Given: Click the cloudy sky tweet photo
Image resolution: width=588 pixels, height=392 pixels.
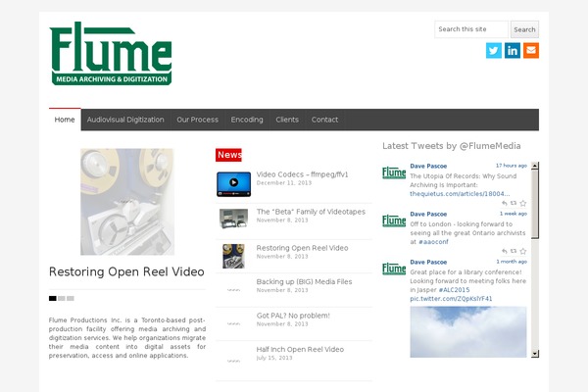Looking at the screenshot, I should pos(468,332).
